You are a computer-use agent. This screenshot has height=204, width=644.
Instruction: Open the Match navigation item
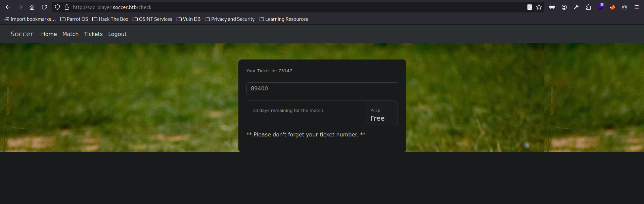(71, 34)
